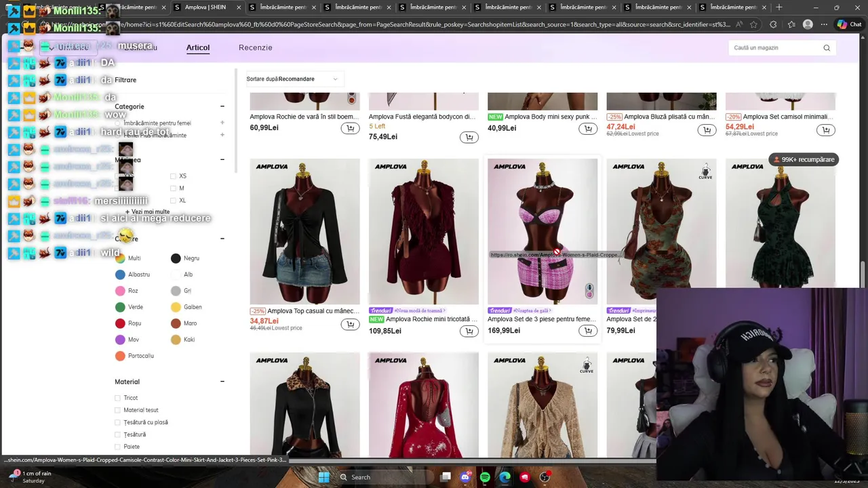Filter by the Negru color swatch

[x=176, y=258]
